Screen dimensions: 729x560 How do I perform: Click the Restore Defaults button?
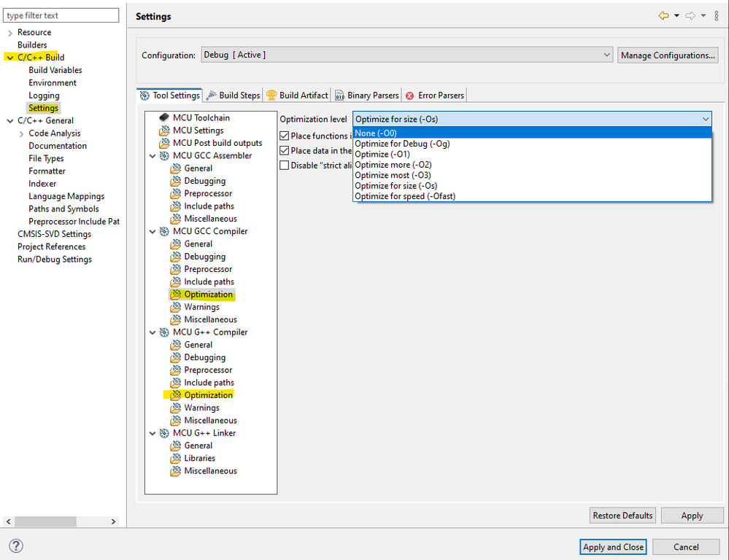coord(622,516)
